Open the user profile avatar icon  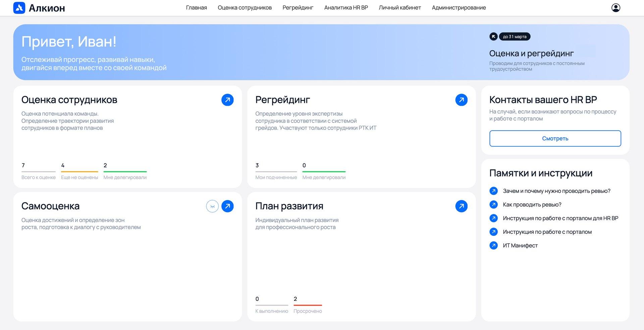[x=616, y=8]
